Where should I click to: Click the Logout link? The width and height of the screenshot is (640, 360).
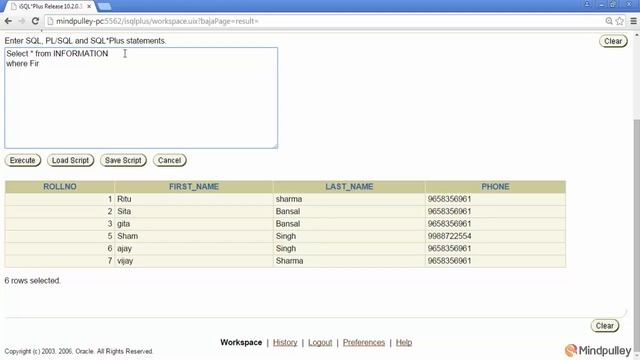click(320, 342)
